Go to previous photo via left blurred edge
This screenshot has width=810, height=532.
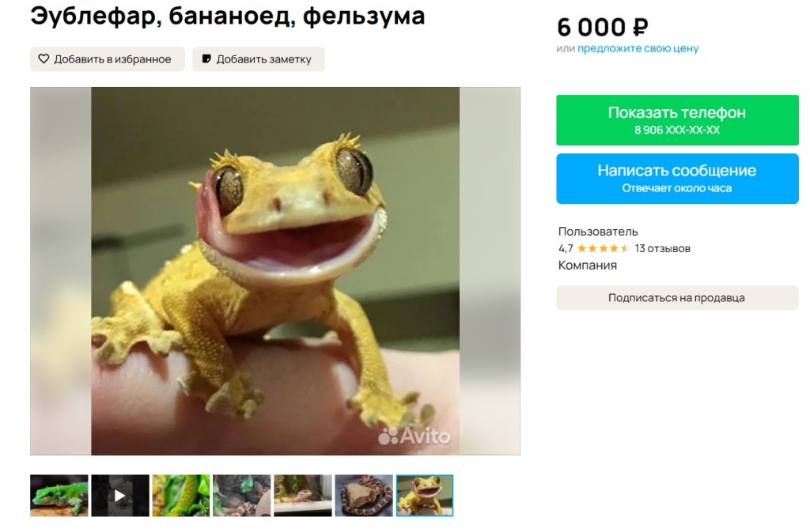click(x=61, y=271)
